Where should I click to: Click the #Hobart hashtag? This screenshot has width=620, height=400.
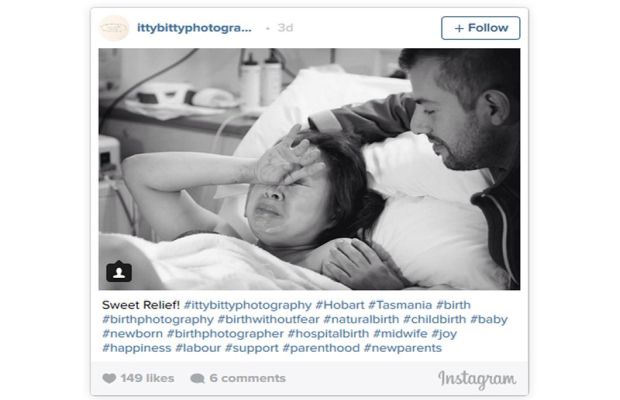[x=340, y=305]
